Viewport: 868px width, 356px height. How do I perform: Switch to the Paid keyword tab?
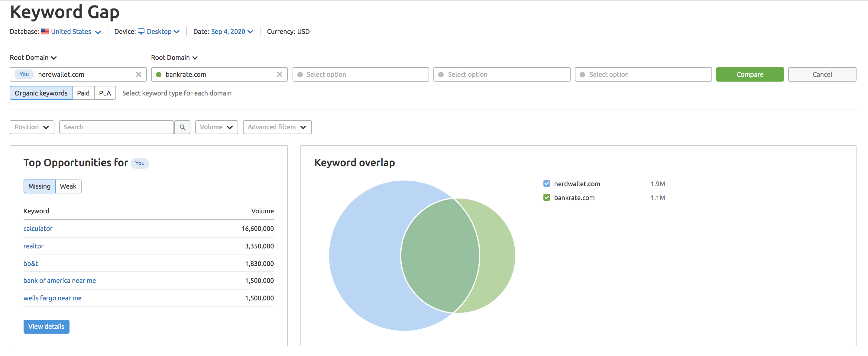tap(83, 93)
